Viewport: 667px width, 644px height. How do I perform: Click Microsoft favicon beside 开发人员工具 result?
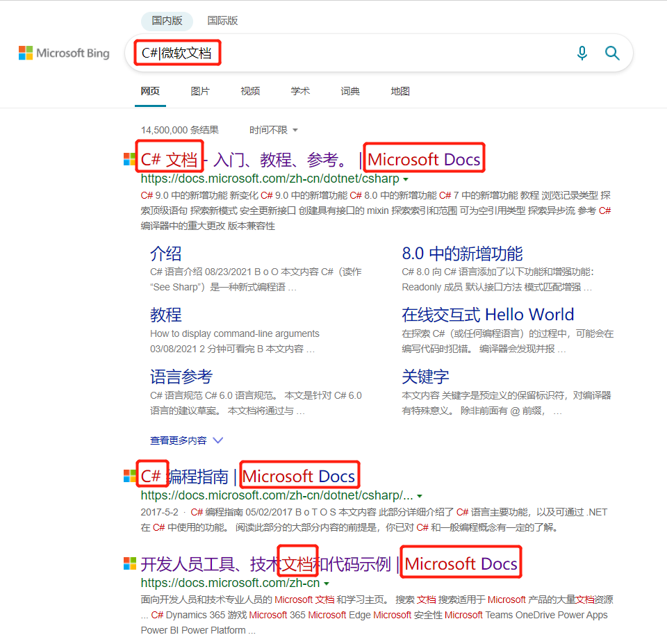(x=129, y=563)
